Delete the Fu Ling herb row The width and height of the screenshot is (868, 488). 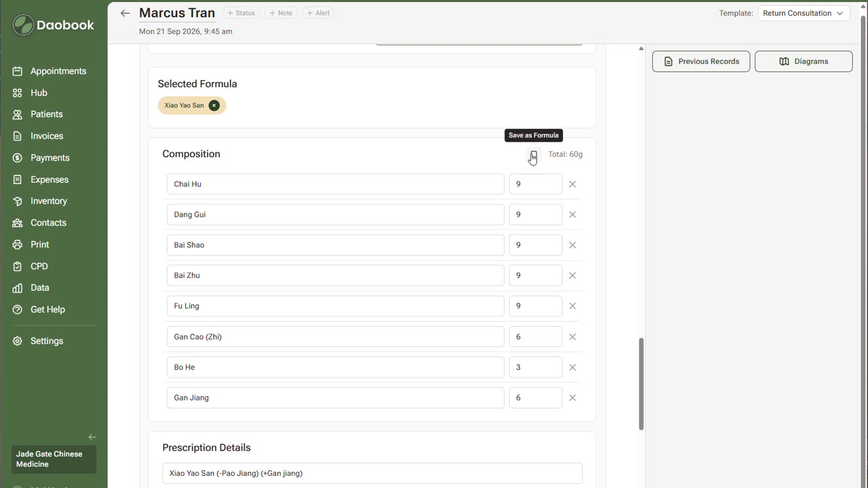(572, 306)
